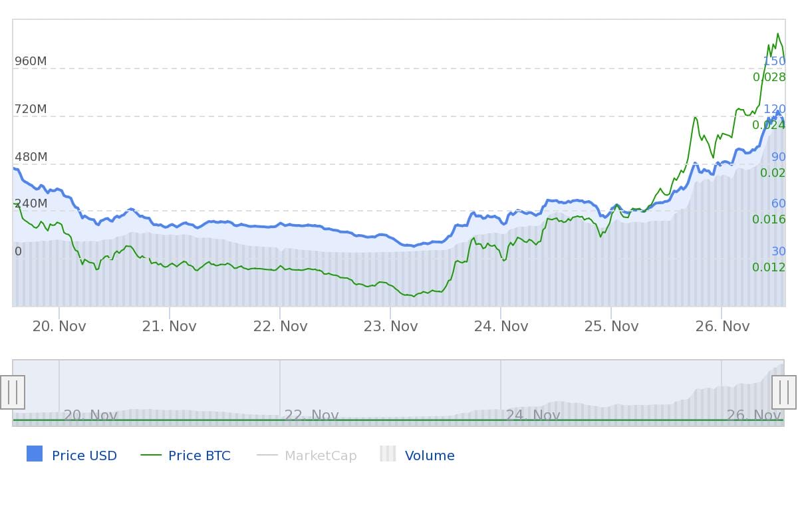Click the green Price BTC legend line
The height and width of the screenshot is (532, 798).
151,455
